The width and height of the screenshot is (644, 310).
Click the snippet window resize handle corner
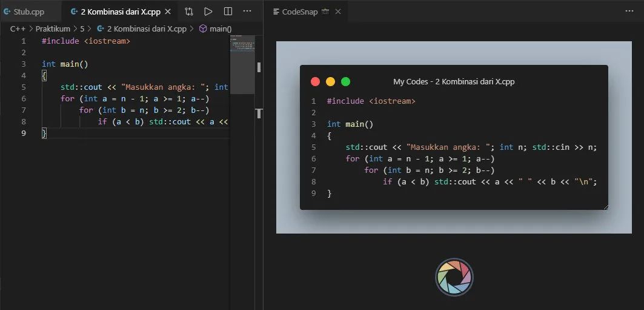(606, 207)
